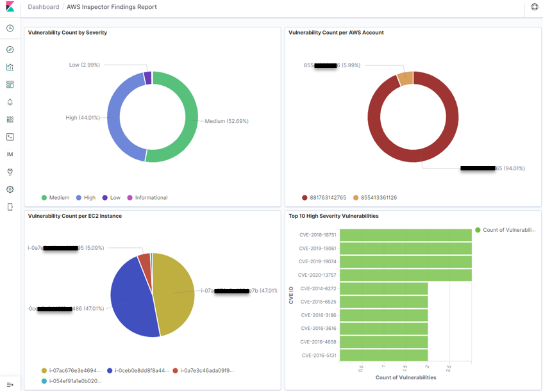Toggle the Informational legend entry

click(x=147, y=197)
